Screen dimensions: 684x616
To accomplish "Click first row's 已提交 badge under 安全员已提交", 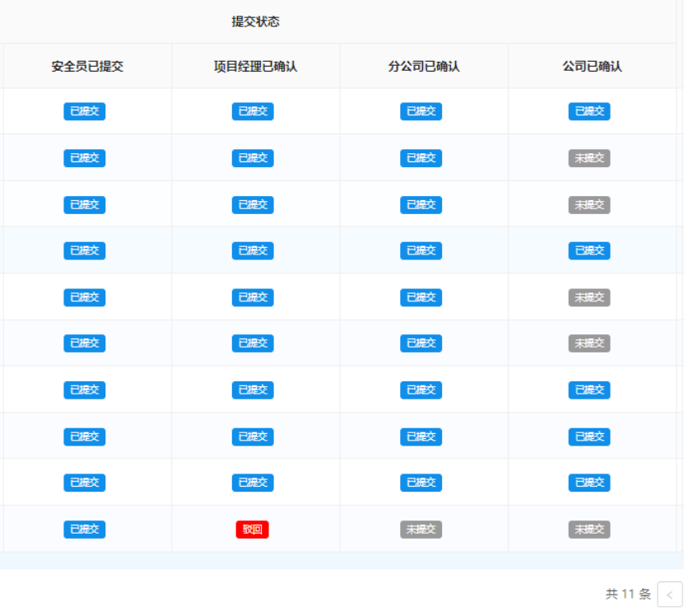I will [84, 111].
